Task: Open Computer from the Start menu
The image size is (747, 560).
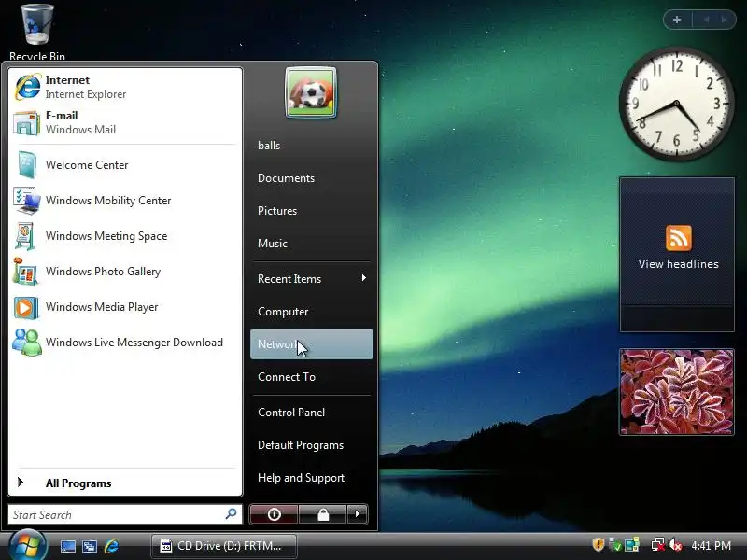Action: (312, 312)
